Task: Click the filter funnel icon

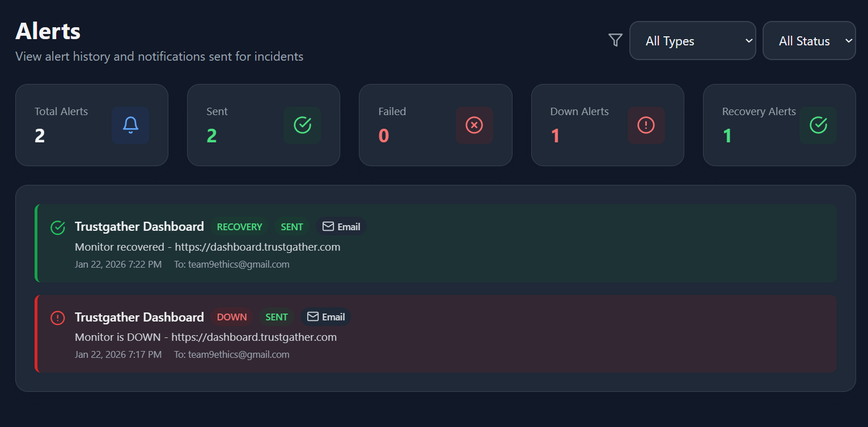Action: [x=615, y=40]
